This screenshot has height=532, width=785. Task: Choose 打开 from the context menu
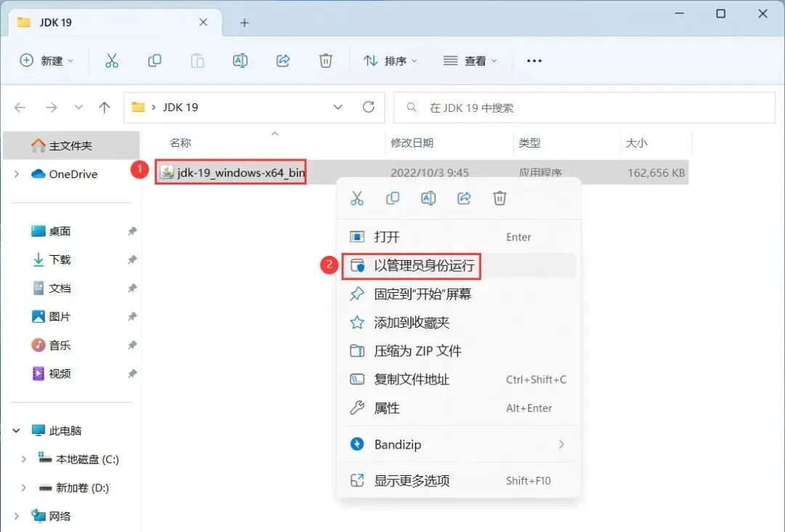[459, 237]
